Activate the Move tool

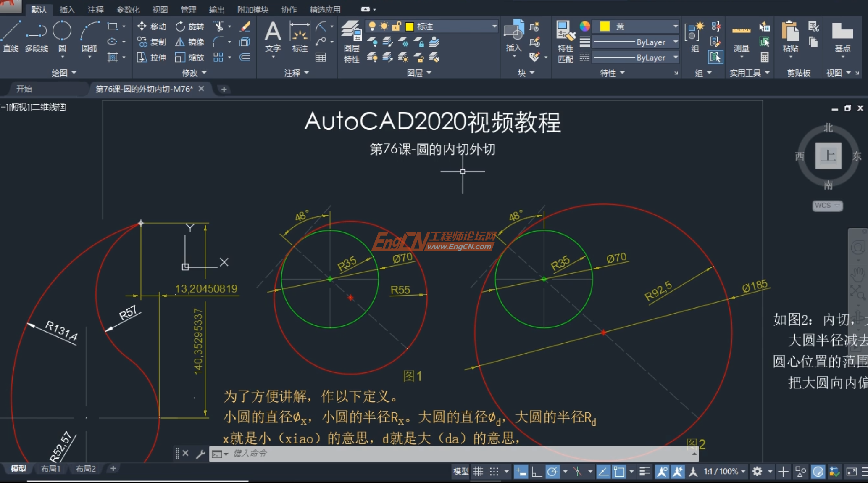pyautogui.click(x=151, y=26)
